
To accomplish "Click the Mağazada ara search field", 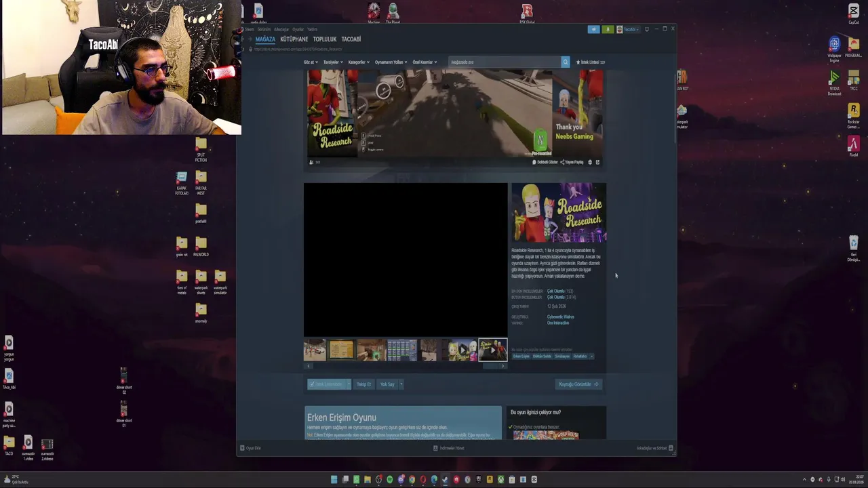I will coord(505,62).
